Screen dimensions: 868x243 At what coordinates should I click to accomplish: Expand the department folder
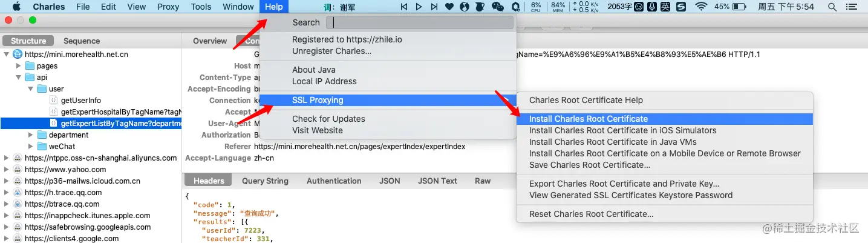pos(31,135)
